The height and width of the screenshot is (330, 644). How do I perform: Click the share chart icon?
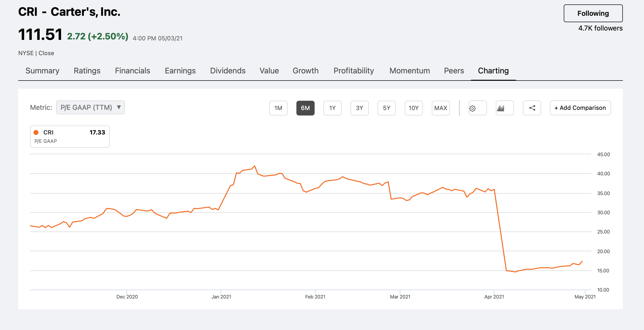(x=532, y=108)
